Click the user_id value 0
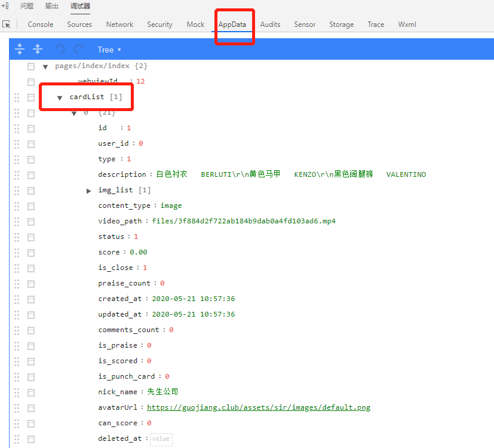 coord(141,143)
